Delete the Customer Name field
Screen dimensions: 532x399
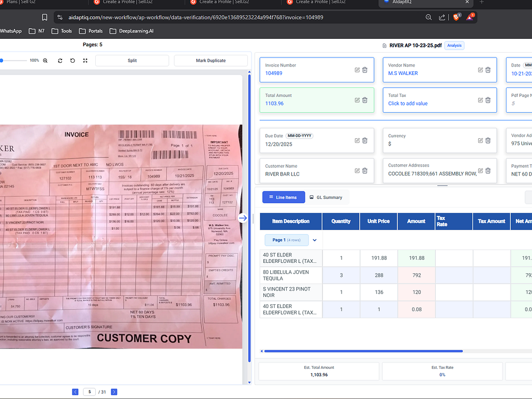tap(365, 171)
